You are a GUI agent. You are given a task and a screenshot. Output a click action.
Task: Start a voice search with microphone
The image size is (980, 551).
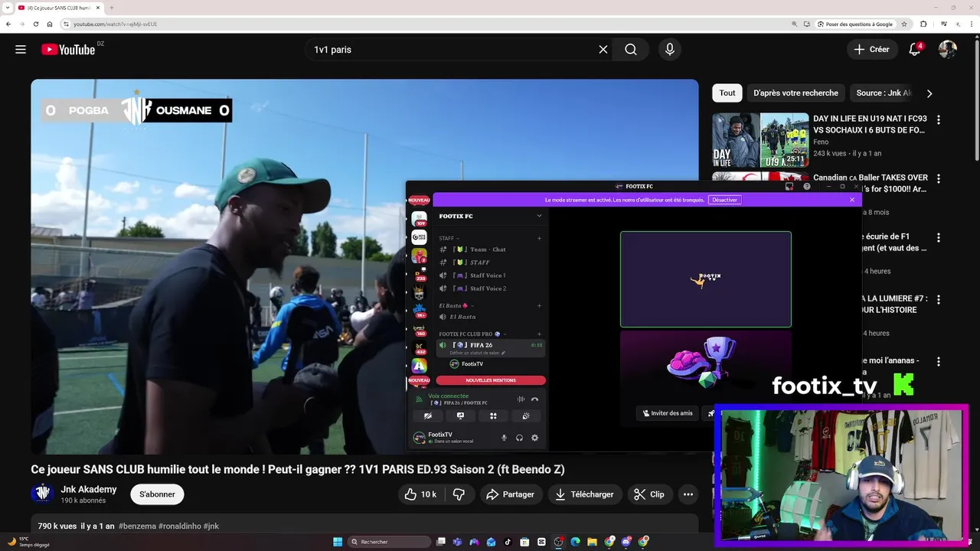(670, 50)
